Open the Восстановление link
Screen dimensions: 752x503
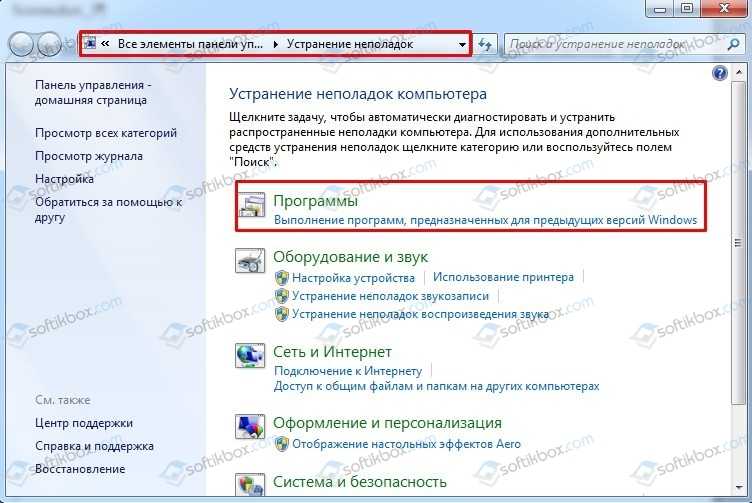(x=80, y=469)
